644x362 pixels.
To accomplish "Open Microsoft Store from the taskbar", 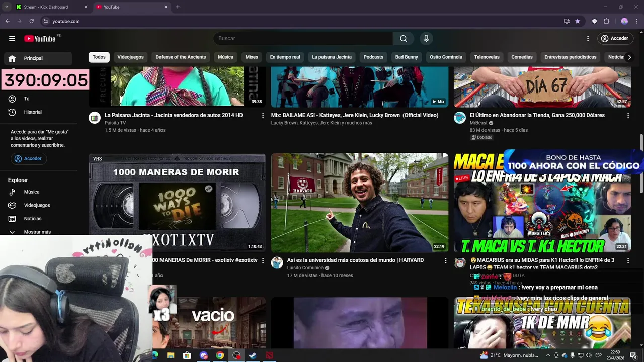I will pyautogui.click(x=187, y=355).
